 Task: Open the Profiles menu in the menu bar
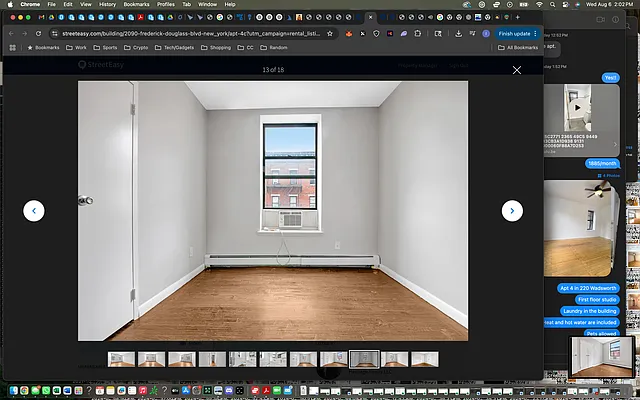(x=166, y=4)
